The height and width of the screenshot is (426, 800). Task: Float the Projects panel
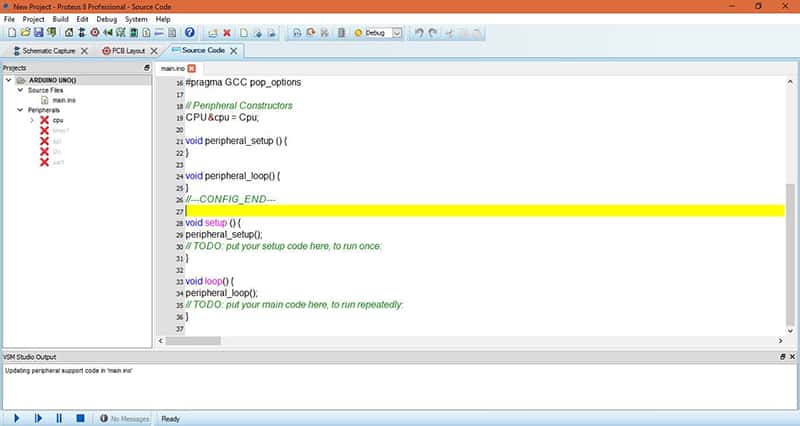(147, 68)
